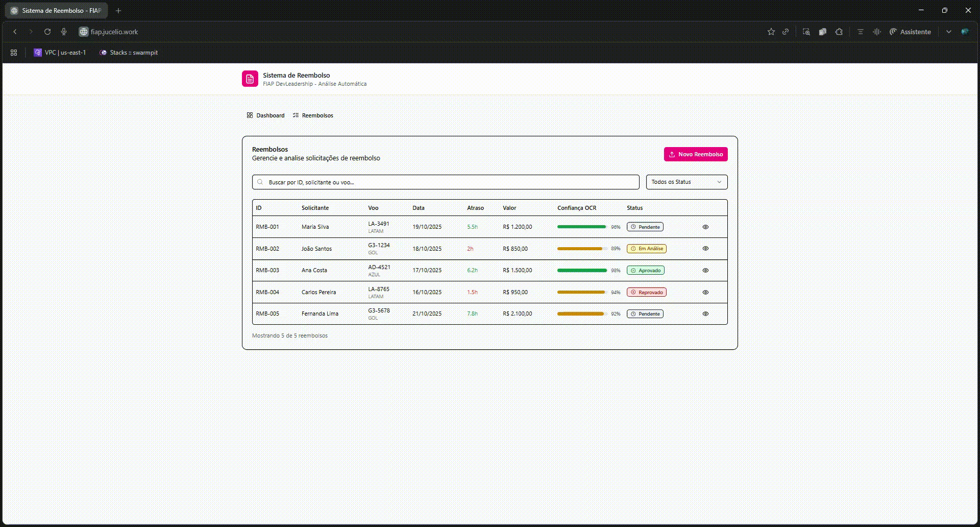Click the bookmark star icon in address bar
Viewport: 980px width, 527px height.
coord(771,32)
